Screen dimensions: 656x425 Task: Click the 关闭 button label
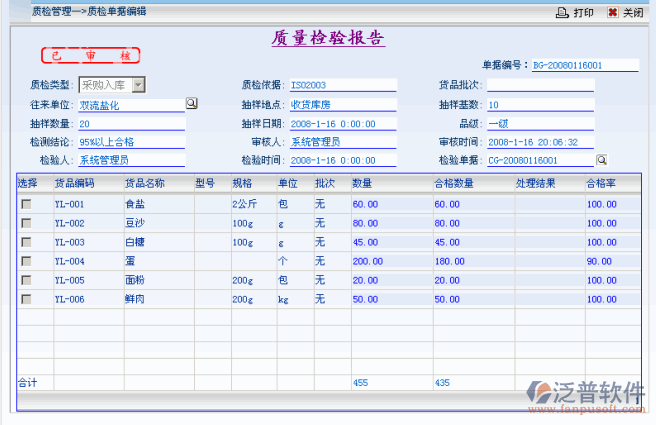coord(633,12)
